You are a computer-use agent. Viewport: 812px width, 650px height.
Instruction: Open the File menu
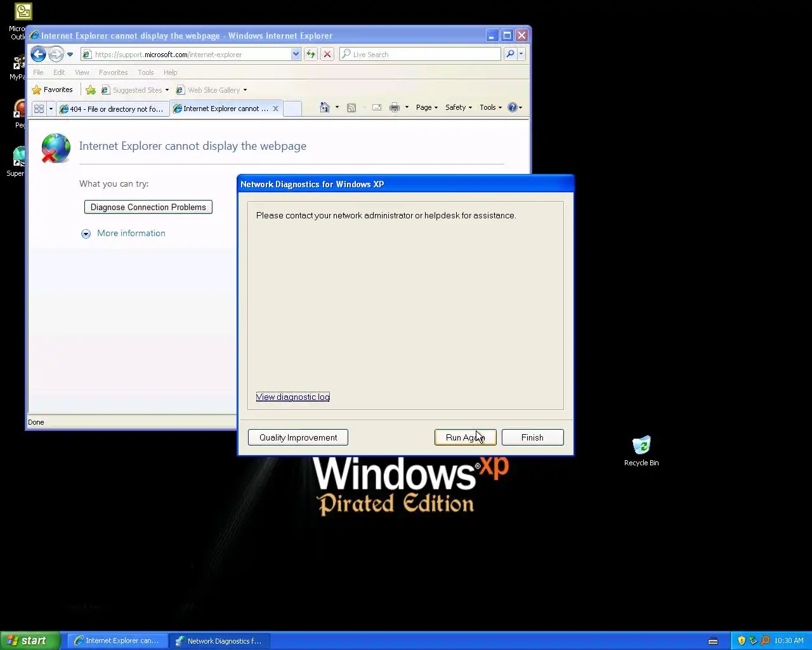coord(38,72)
